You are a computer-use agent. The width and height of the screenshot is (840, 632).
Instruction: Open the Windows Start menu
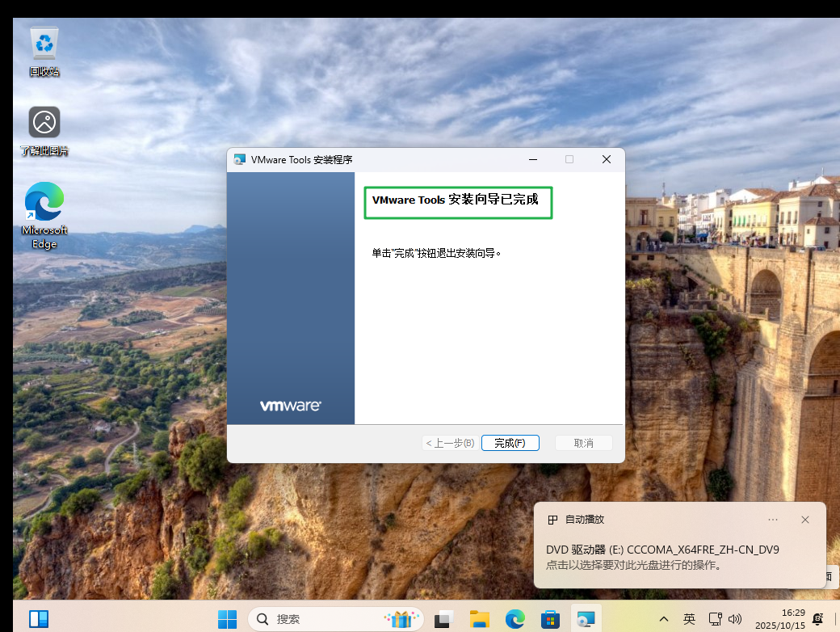(x=227, y=619)
